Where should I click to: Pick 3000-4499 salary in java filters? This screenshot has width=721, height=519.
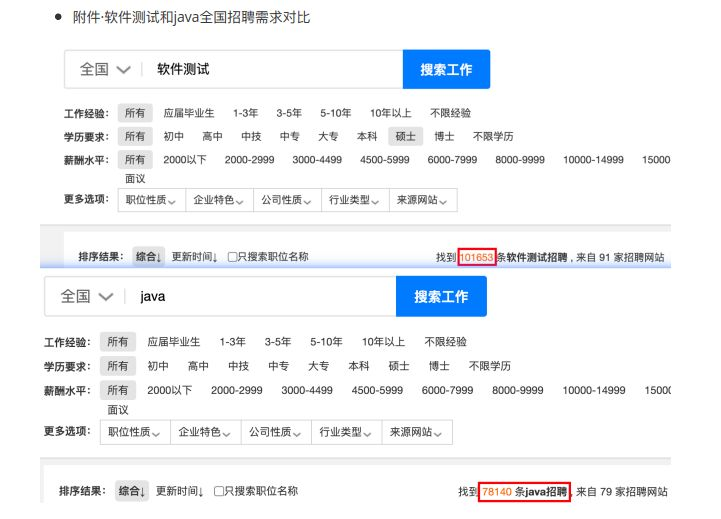point(307,391)
